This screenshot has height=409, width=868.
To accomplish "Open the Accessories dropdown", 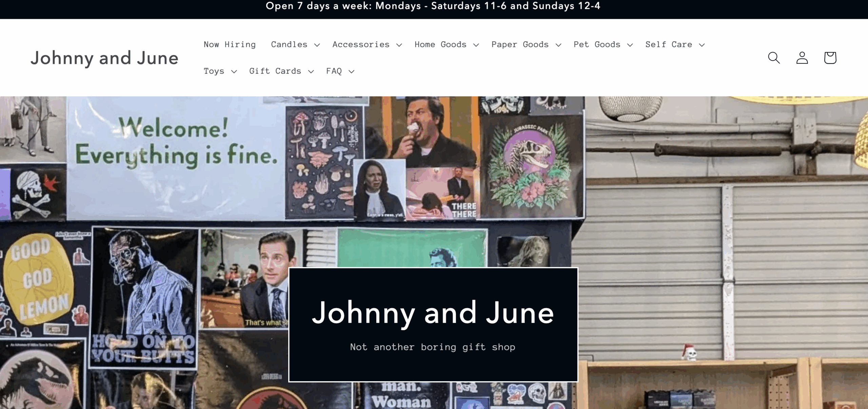I will [x=399, y=44].
